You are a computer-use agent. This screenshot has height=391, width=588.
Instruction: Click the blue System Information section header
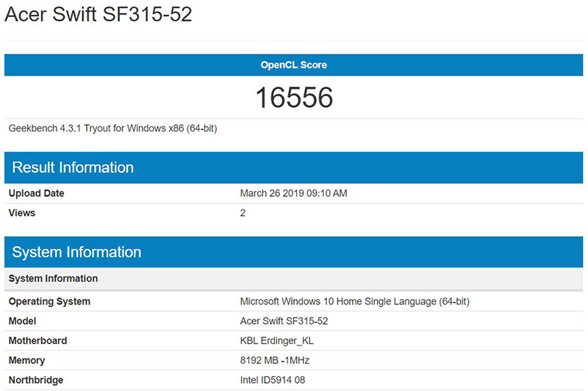[293, 252]
